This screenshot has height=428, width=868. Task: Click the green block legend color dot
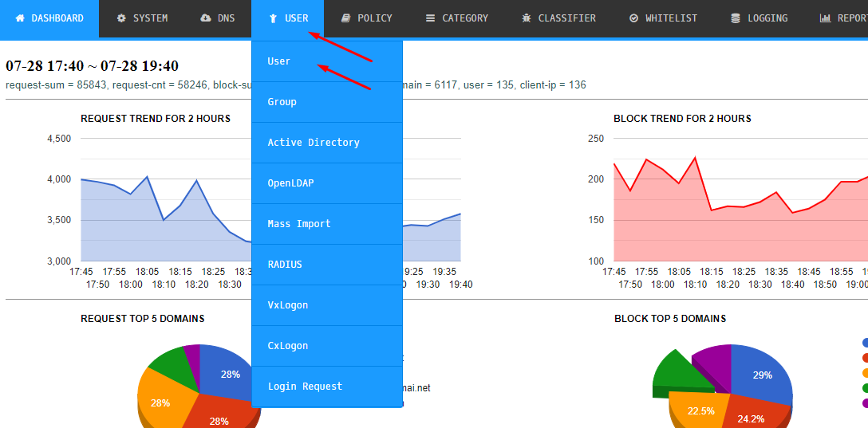tap(865, 388)
